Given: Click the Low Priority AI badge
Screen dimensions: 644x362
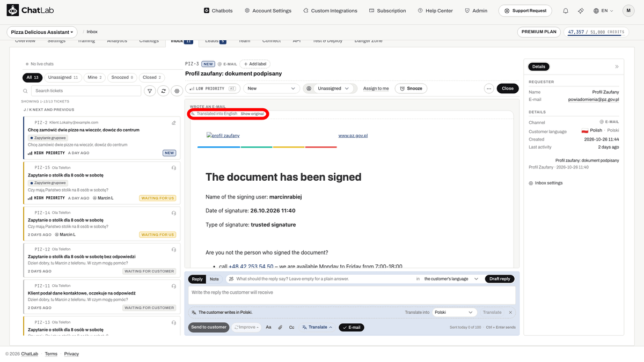Looking at the screenshot, I should (213, 88).
